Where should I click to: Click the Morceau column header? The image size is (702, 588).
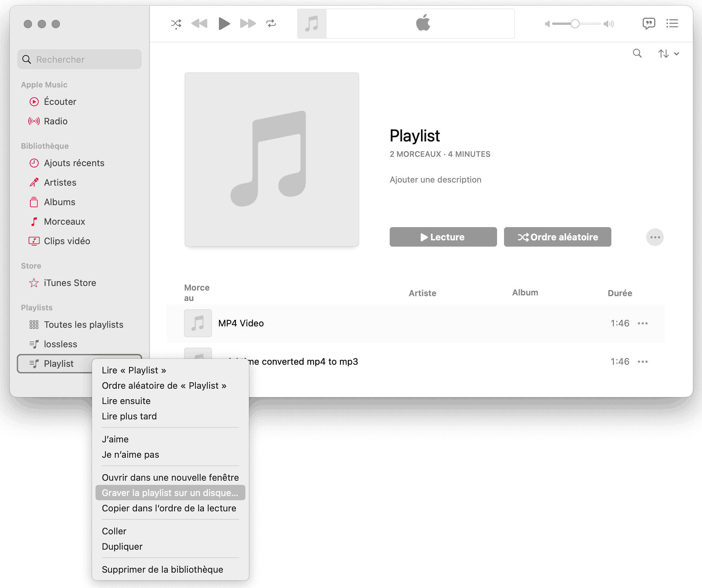pos(197,293)
